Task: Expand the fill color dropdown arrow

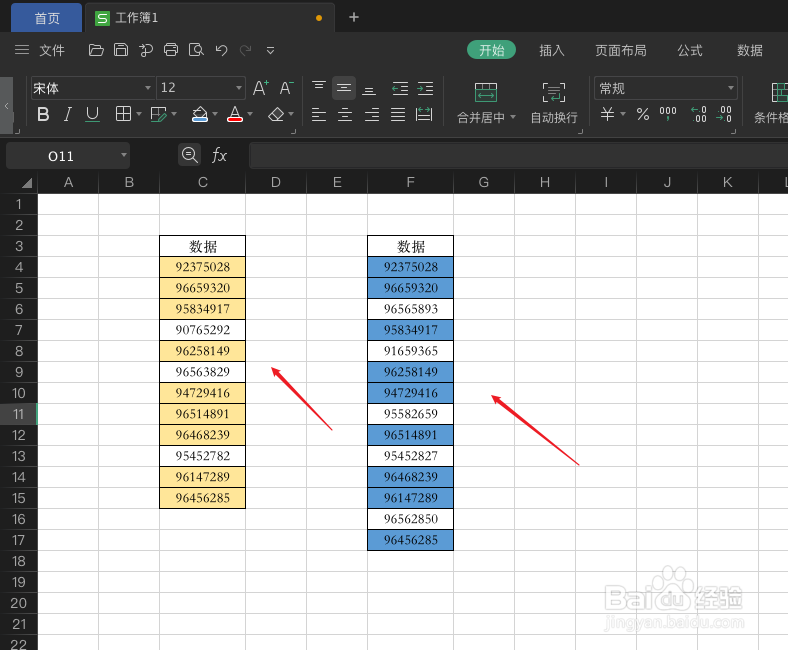Action: [215, 115]
